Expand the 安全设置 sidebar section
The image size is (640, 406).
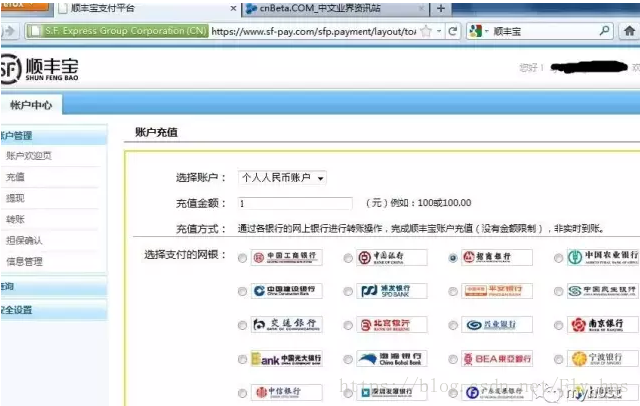coord(53,310)
